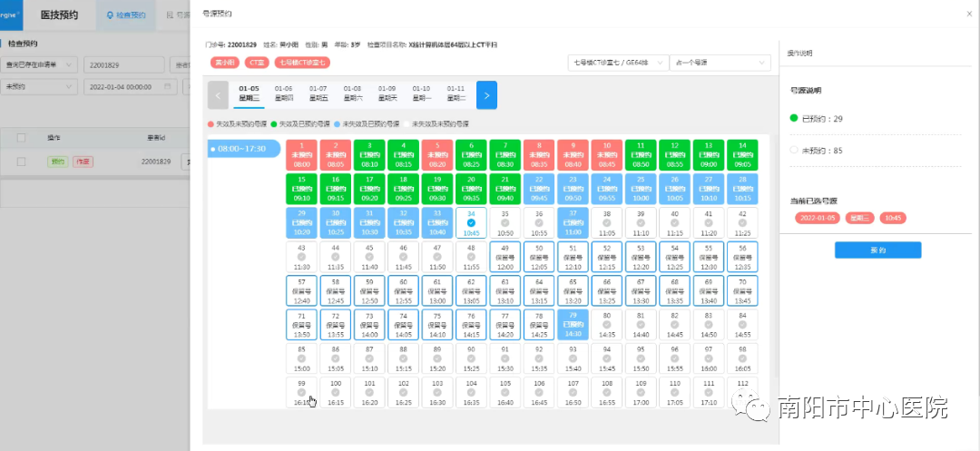
Task: Switch to date tab 01-06 星期四
Action: (283, 93)
